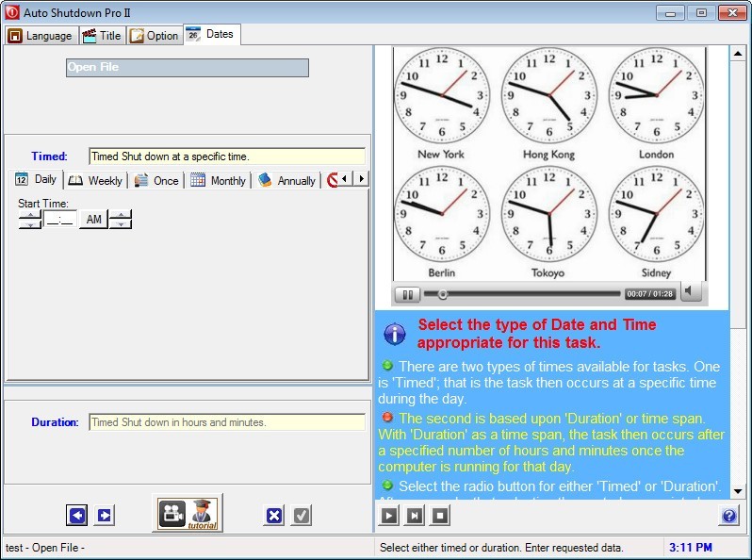Open the Language tab
Screen dimensions: 752x560
pos(41,36)
